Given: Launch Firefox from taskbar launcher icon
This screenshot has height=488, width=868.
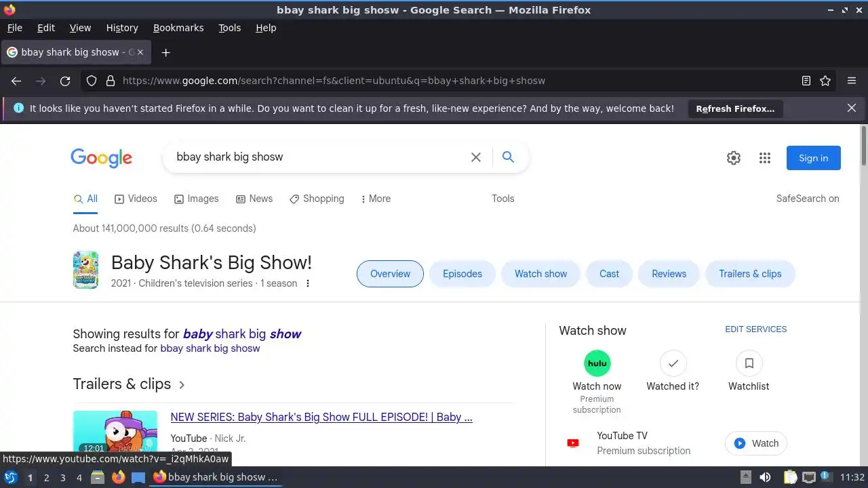Looking at the screenshot, I should (119, 477).
